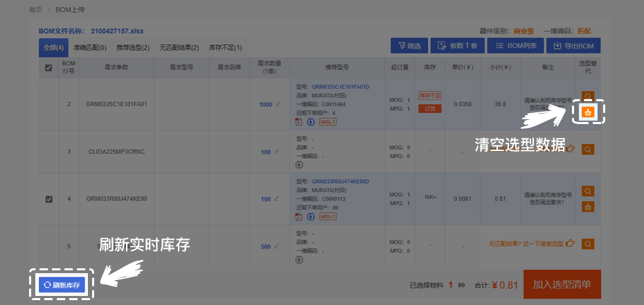Click unit price 0.0368
Viewport: 644px width, 305px height.
463,104
